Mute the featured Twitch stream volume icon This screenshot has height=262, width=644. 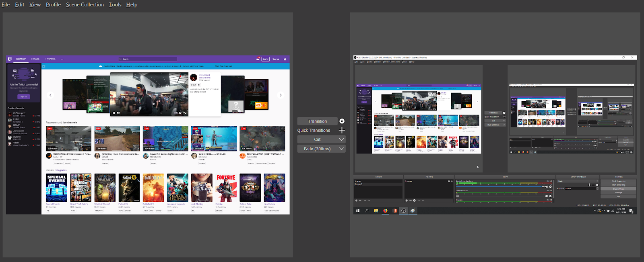click(x=118, y=113)
